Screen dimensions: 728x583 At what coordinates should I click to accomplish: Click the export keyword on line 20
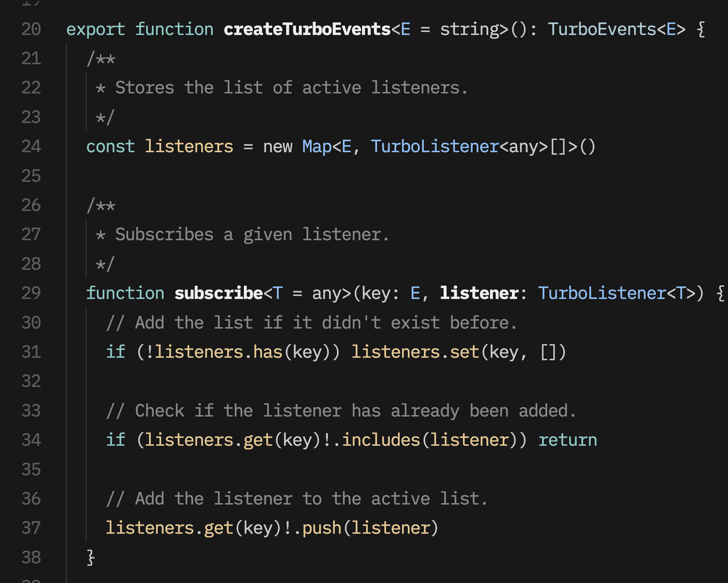click(96, 29)
